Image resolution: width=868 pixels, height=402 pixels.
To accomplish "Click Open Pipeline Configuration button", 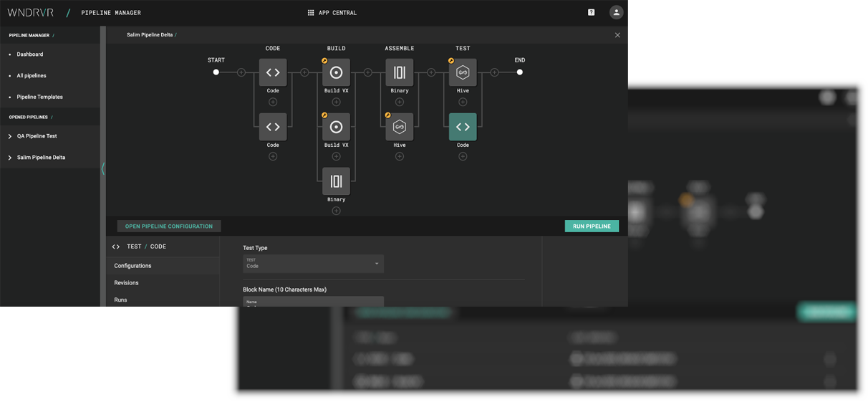I will pos(169,226).
